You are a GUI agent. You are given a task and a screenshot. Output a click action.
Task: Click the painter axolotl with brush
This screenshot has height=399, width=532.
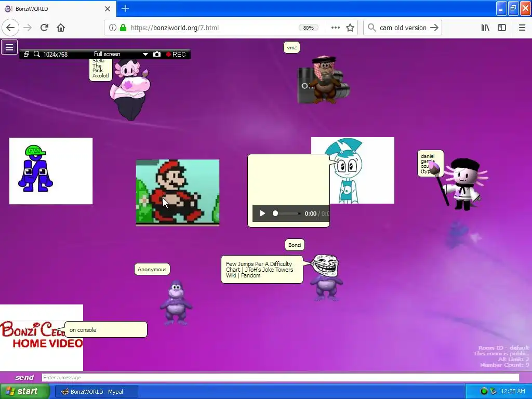coord(463,185)
